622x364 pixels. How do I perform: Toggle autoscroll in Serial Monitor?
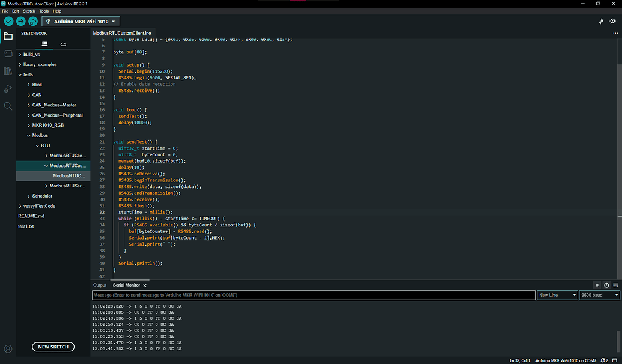(x=597, y=285)
